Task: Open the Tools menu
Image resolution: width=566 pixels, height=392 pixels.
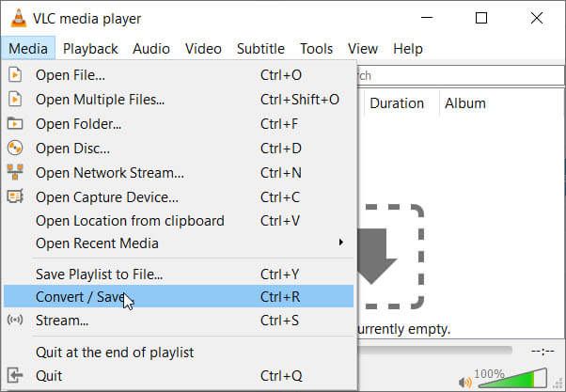Action: tap(317, 49)
